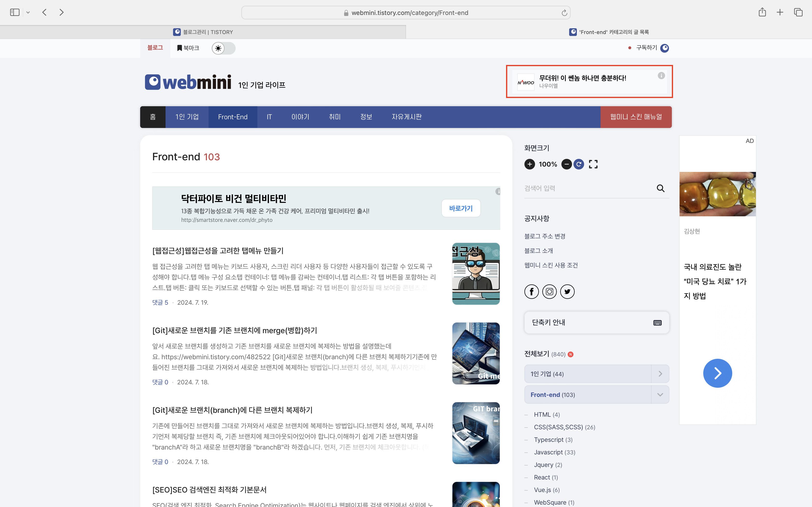The width and height of the screenshot is (812, 507).
Task: Open the 웹접근성 tab menu post thumbnail
Action: [476, 274]
